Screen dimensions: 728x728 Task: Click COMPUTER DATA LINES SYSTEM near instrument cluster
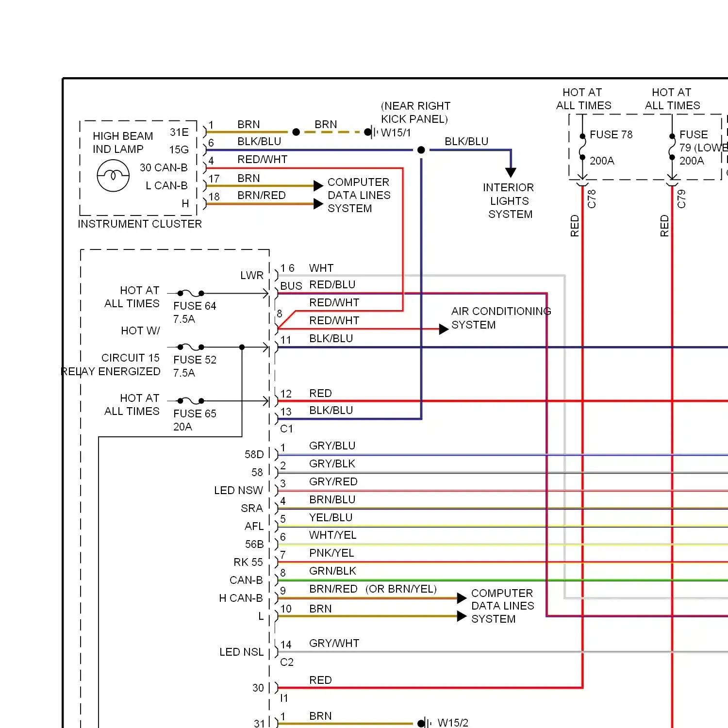point(359,195)
